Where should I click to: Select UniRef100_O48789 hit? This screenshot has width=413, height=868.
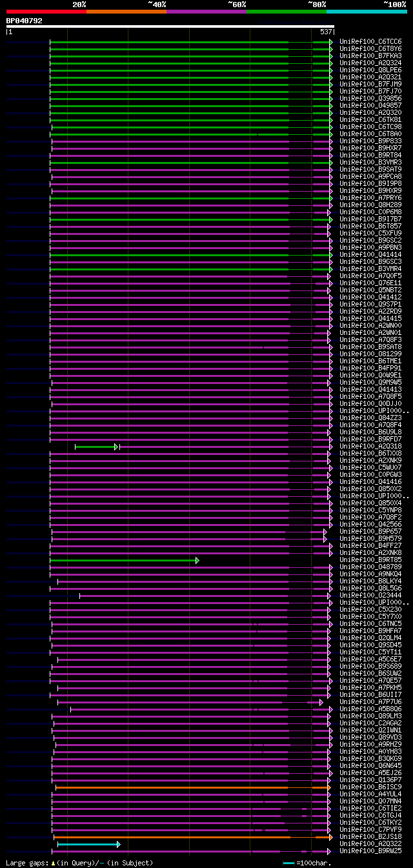tap(370, 567)
